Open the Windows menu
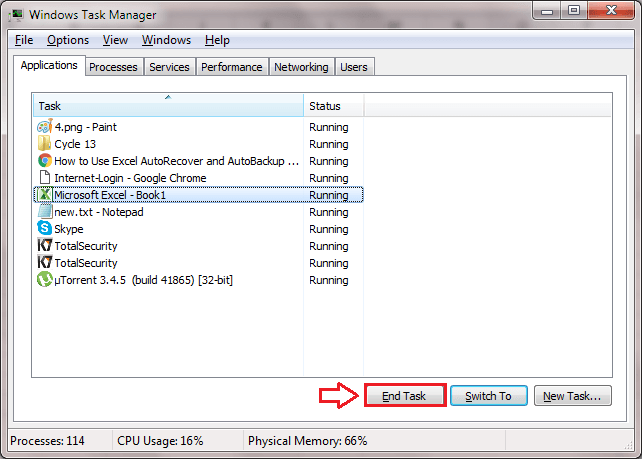642x459 pixels. pyautogui.click(x=166, y=40)
